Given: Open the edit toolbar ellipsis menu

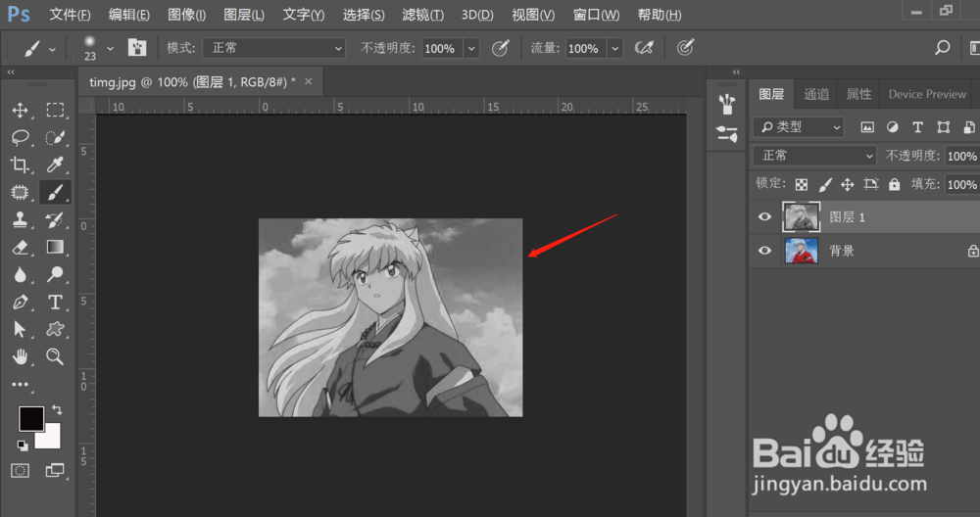Looking at the screenshot, I should [x=20, y=385].
